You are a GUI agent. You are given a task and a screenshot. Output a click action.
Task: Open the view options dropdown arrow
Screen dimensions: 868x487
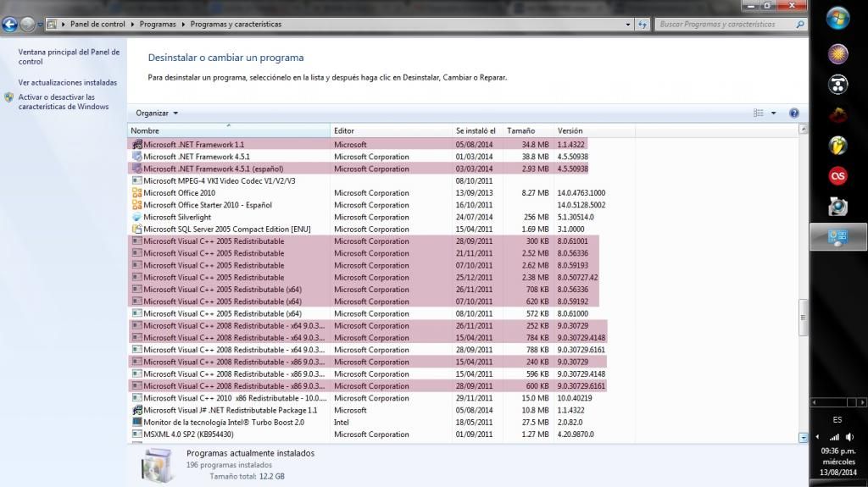pyautogui.click(x=773, y=113)
